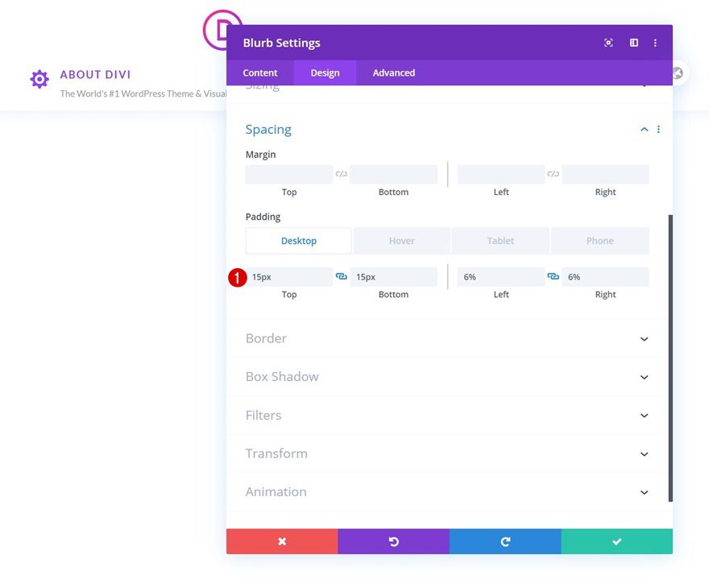Click the snap-modal-position icon in header
The image size is (709, 588).
(608, 42)
